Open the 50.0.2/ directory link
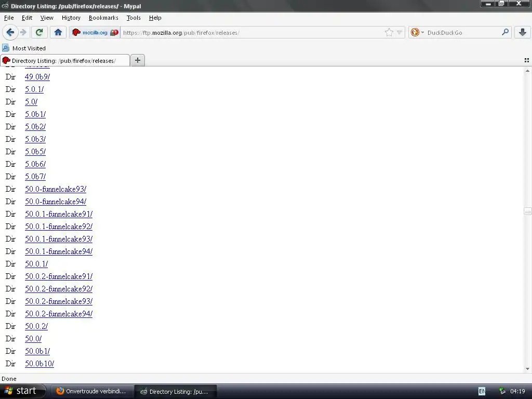532x399 pixels. click(36, 326)
